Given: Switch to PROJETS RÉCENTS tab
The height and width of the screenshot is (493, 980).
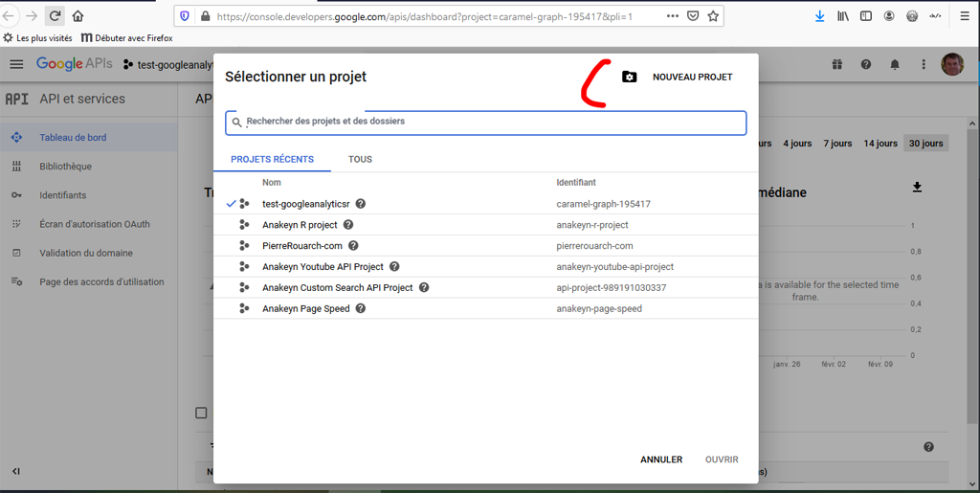Looking at the screenshot, I should [x=272, y=159].
